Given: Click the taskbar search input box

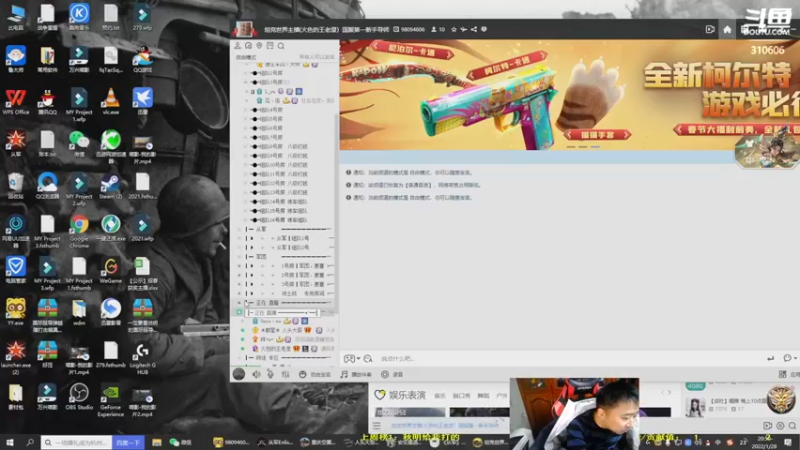Looking at the screenshot, I should point(78,442).
